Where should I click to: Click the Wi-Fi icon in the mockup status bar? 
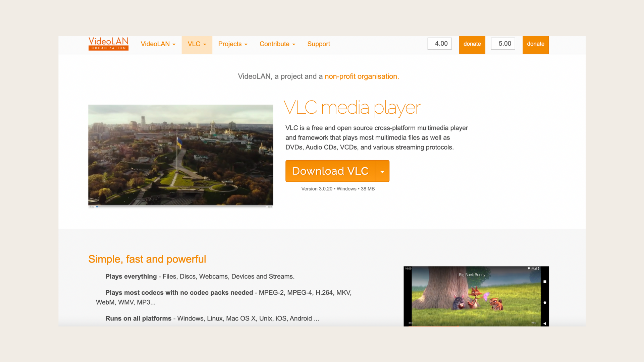529,268
